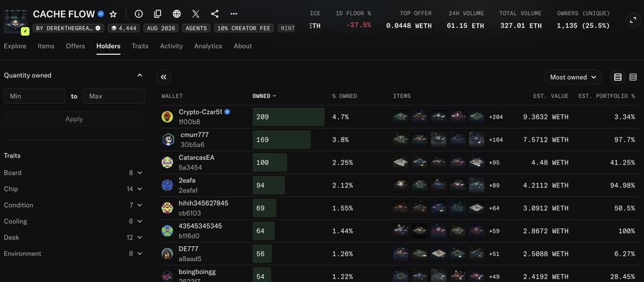Screen dimensions: 644x282
Task: Click the 4,444 supply badge
Action: 124,29
